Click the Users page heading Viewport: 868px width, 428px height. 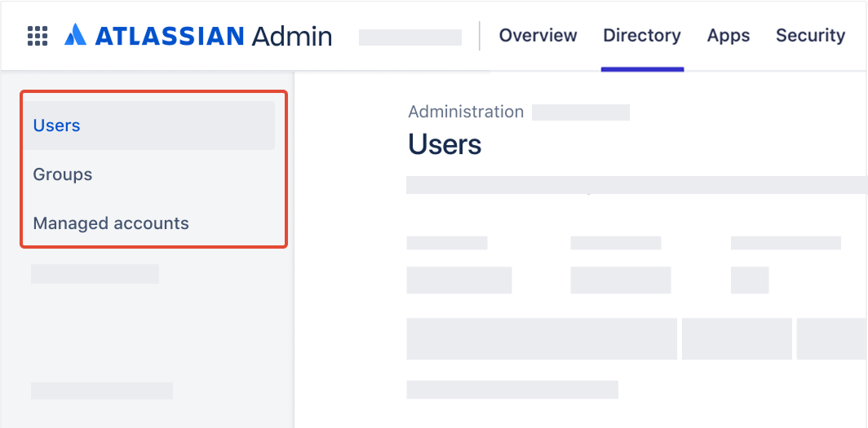[445, 144]
